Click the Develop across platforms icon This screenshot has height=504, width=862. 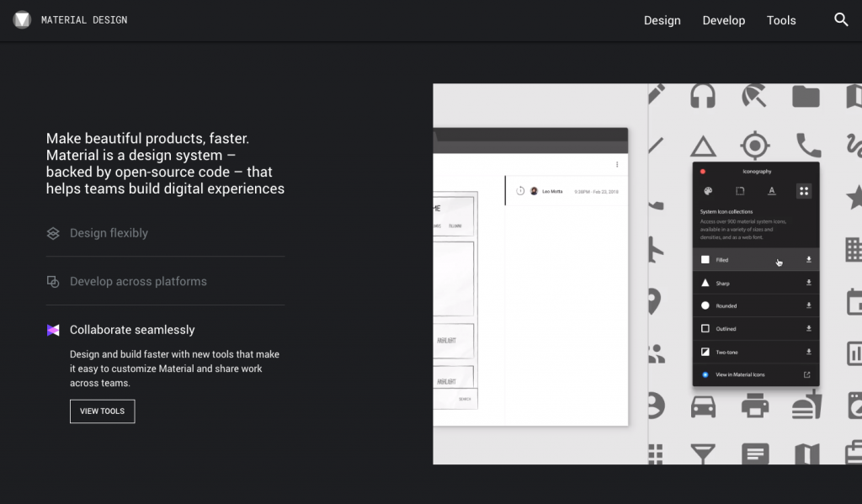click(53, 282)
